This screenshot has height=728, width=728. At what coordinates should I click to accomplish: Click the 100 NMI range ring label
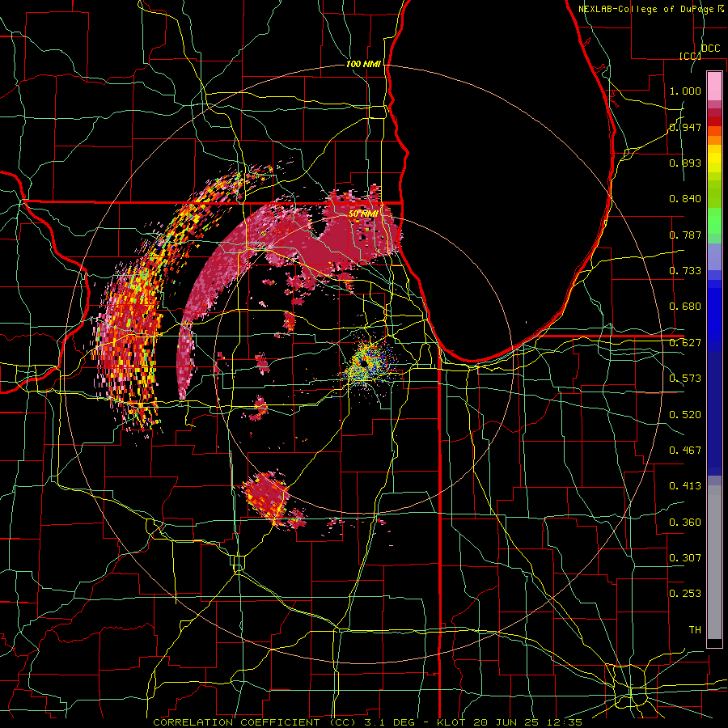pos(363,64)
